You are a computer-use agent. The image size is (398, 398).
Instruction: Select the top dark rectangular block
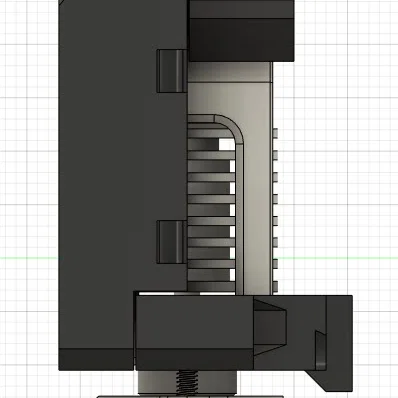click(241, 31)
